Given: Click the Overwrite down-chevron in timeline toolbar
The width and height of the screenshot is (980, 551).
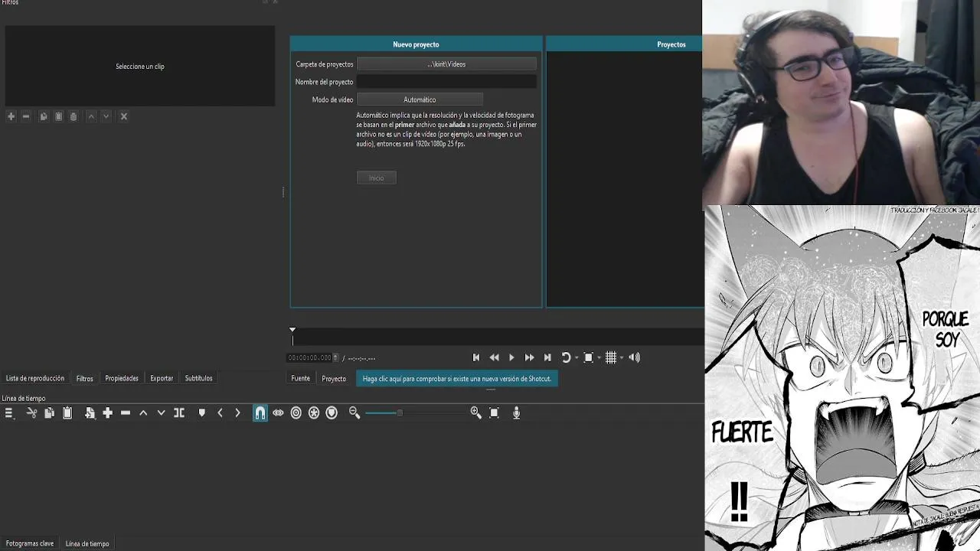Looking at the screenshot, I should click(x=161, y=412).
